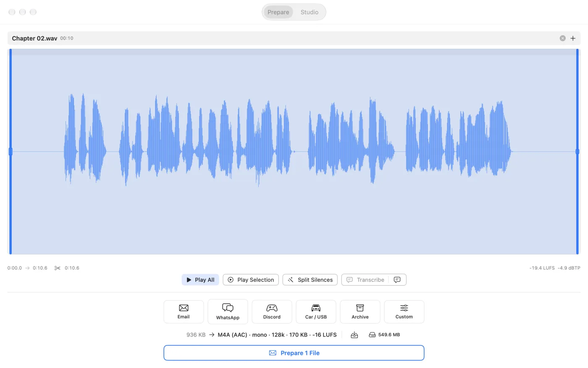Click the 0:00.0 selection start time

(15, 268)
